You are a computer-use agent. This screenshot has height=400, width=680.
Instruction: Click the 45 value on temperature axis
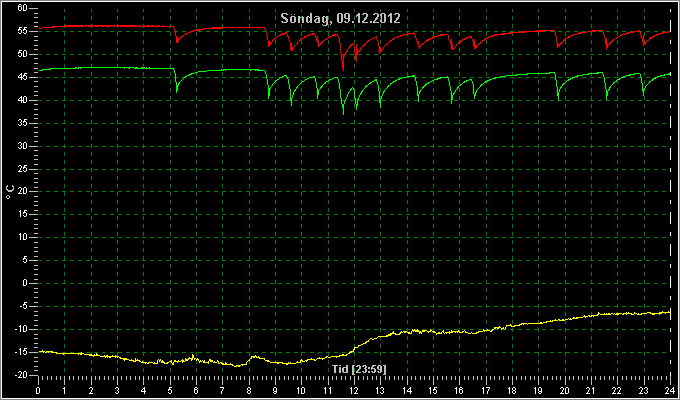click(23, 77)
